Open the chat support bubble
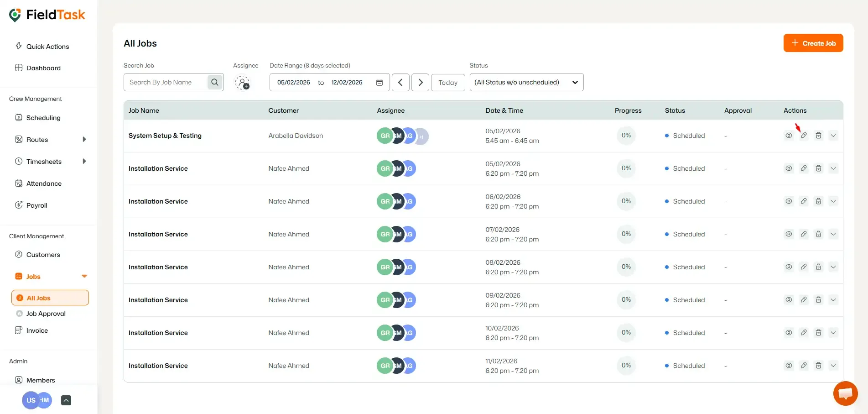This screenshot has height=414, width=868. click(845, 393)
